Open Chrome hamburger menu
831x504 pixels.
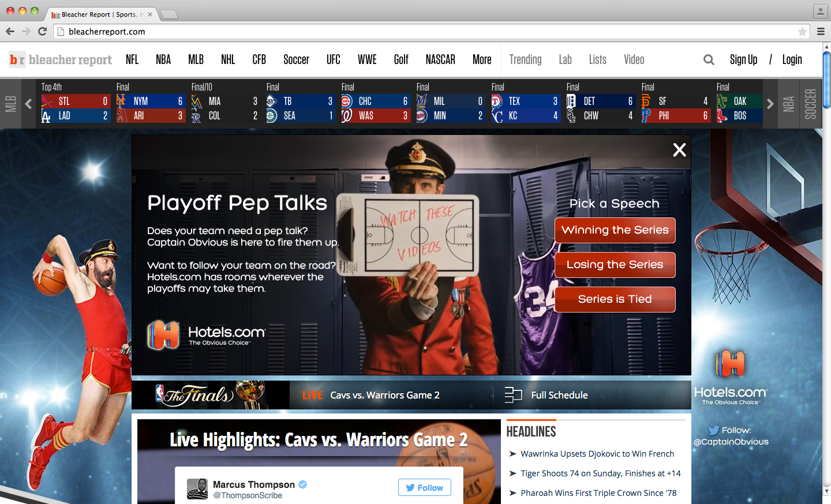point(821,32)
